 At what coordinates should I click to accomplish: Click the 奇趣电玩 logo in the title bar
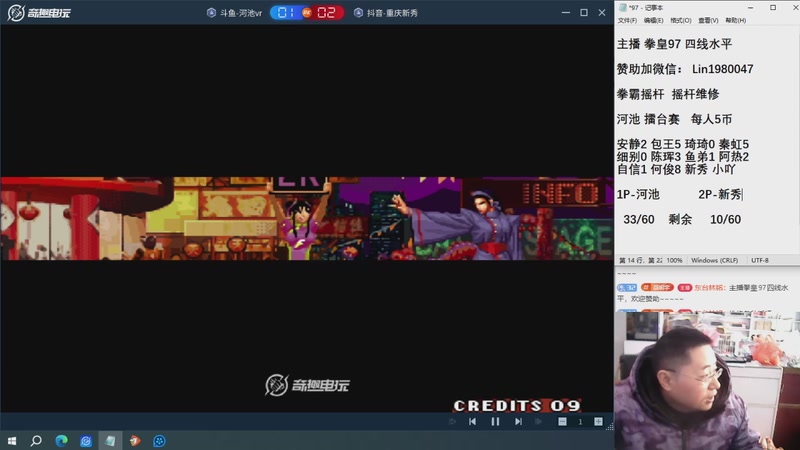point(39,13)
